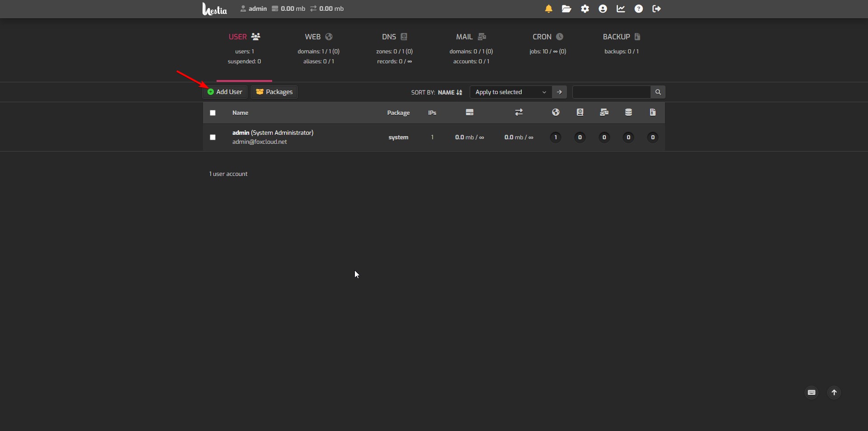Open the file manager folder icon

pyautogui.click(x=566, y=9)
